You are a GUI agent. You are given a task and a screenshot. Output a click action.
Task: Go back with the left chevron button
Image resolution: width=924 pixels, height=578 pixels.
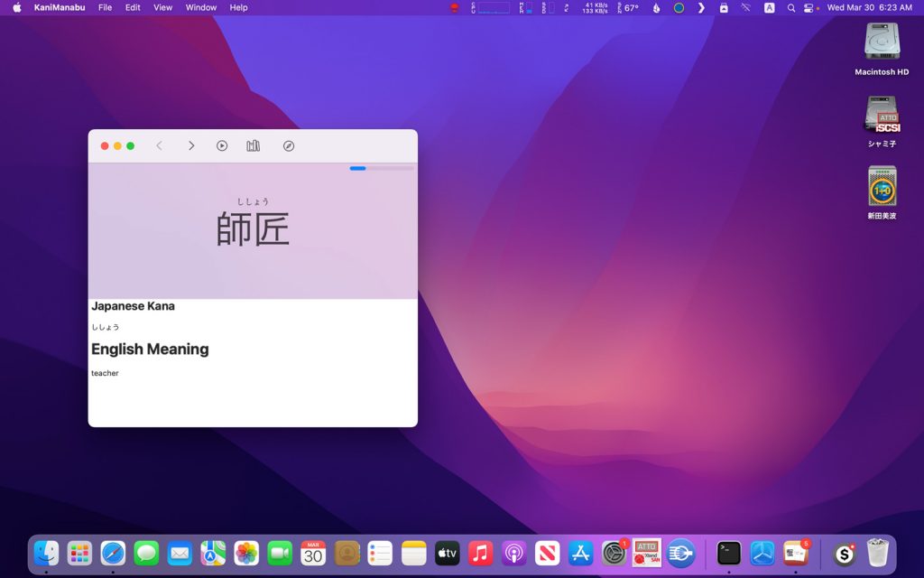point(159,145)
